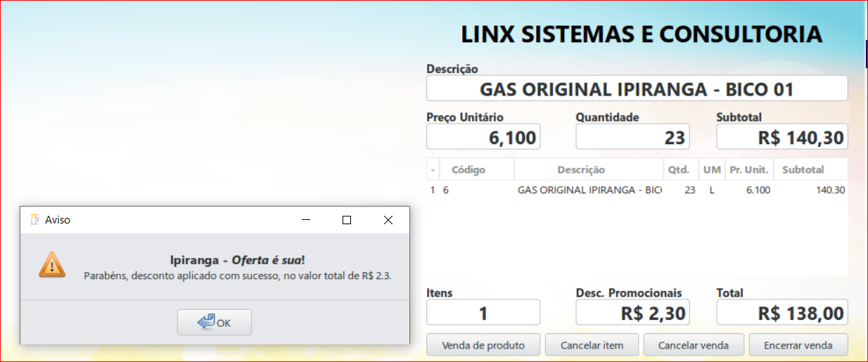The width and height of the screenshot is (868, 362).
Task: Click the Desc. Promocionais field R$ 2,30
Action: point(632,312)
